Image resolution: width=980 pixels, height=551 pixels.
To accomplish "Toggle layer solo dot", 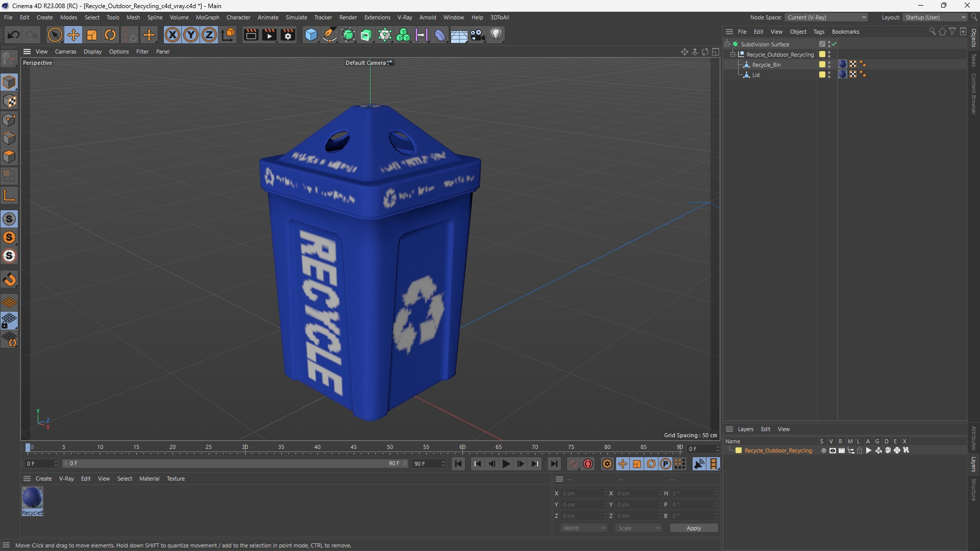I will click(x=823, y=450).
